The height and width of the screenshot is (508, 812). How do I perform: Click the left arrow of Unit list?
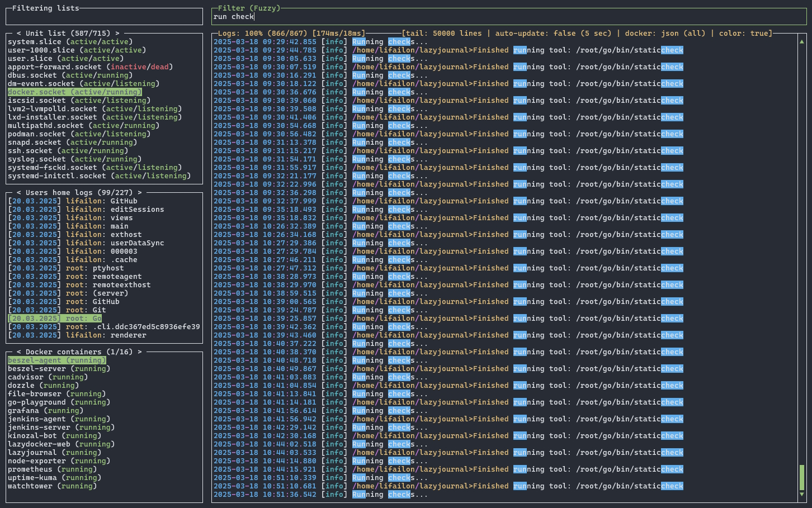[19, 34]
